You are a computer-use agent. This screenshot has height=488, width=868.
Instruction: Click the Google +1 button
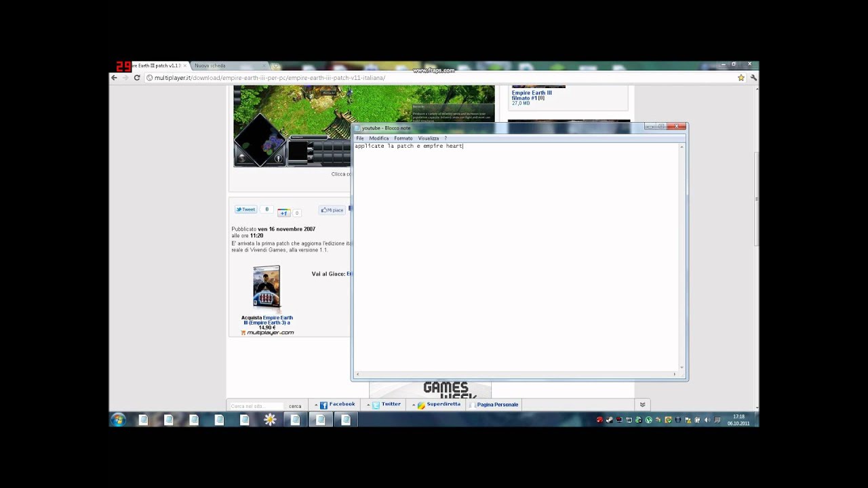(283, 213)
